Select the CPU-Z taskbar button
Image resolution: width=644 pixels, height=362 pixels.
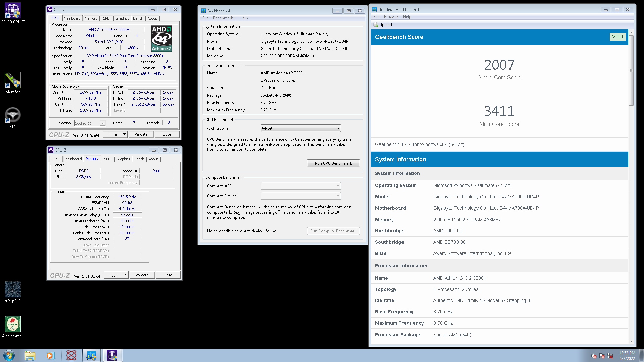point(112,355)
